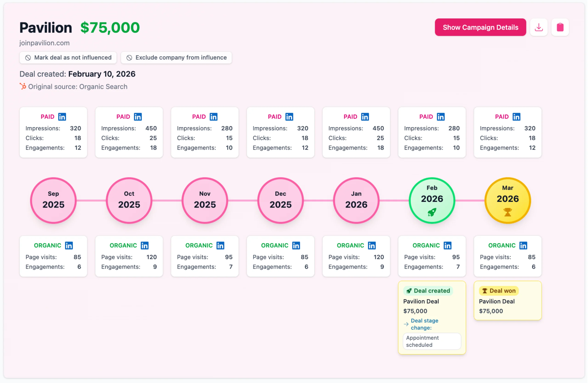Screen dimensions: 588x383
Task: Click LinkedIn icon on Sep 2025 paid card
Action: pyautogui.click(x=62, y=117)
